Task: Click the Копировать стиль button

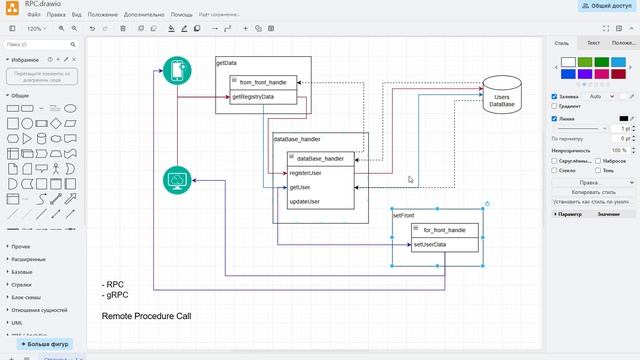Action: click(593, 192)
